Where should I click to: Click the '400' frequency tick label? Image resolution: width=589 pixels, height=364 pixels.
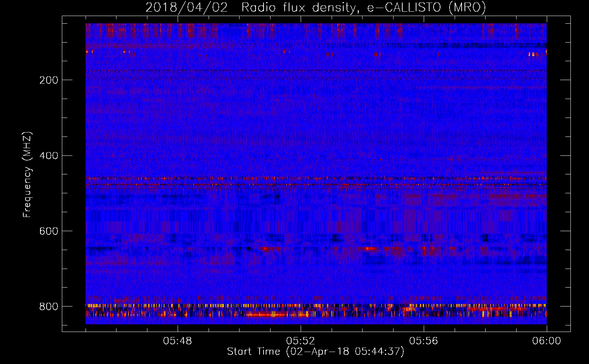coord(49,156)
